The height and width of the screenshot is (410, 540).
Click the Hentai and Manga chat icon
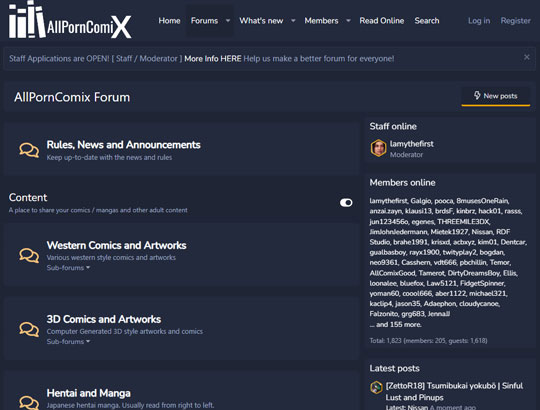(29, 402)
